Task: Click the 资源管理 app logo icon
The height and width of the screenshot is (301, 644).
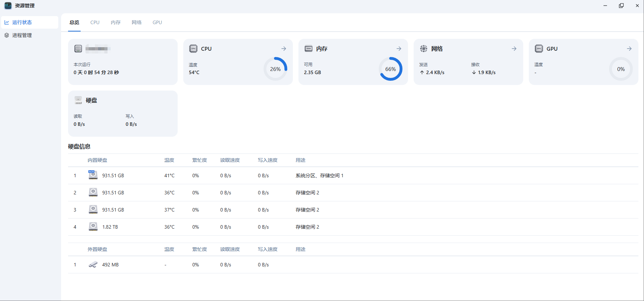Action: 8,6
